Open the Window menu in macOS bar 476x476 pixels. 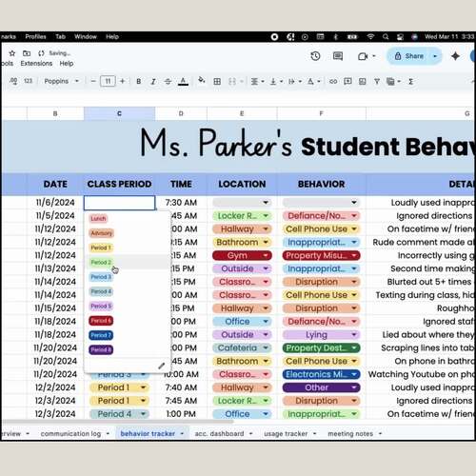(x=86, y=37)
